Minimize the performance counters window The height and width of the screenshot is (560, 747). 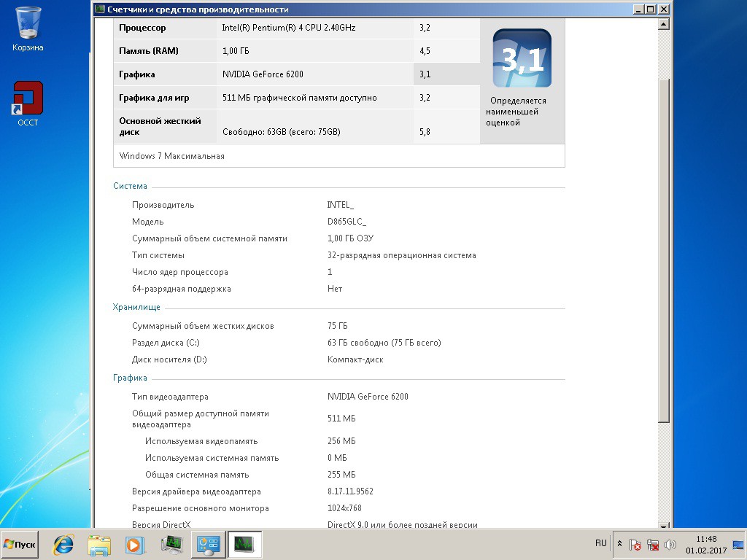(x=638, y=9)
